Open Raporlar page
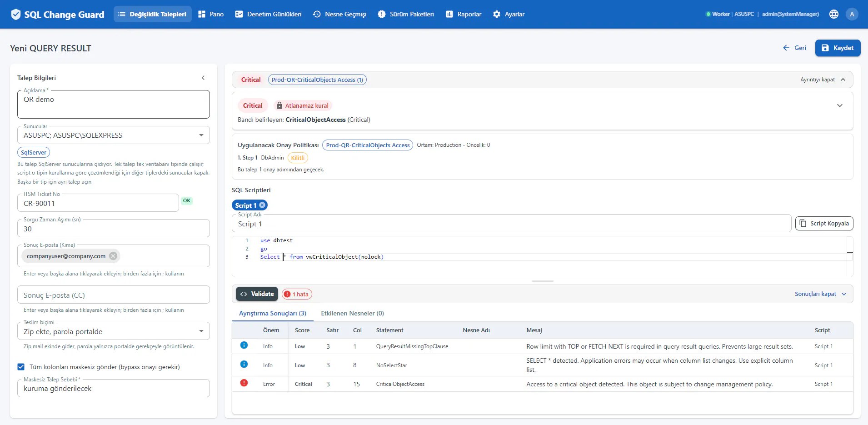This screenshot has height=425, width=868. tap(463, 14)
